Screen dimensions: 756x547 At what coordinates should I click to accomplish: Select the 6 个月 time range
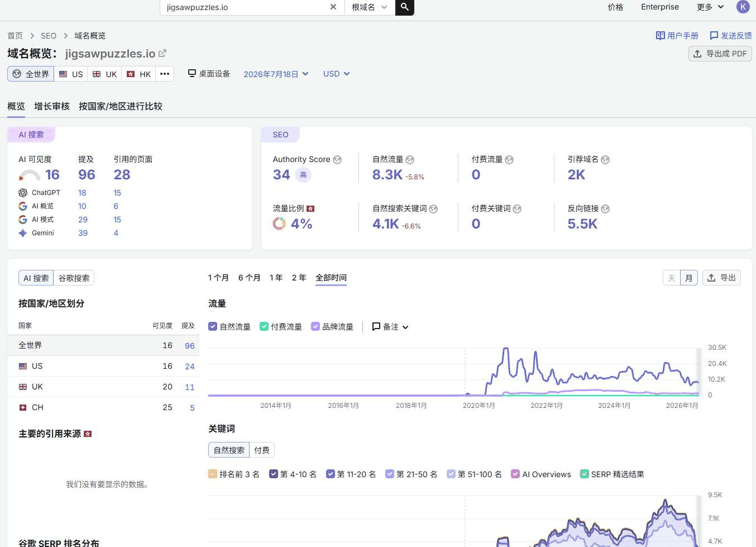coord(250,278)
